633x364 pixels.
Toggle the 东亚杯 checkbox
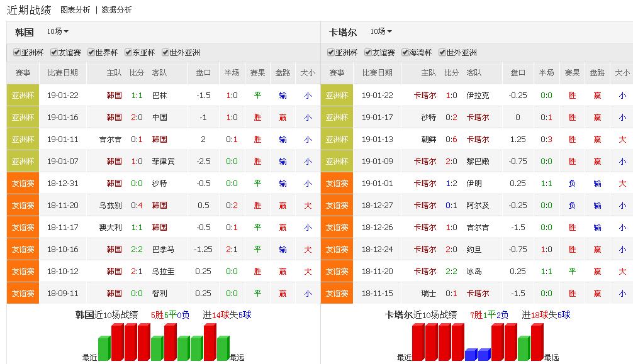click(x=128, y=53)
